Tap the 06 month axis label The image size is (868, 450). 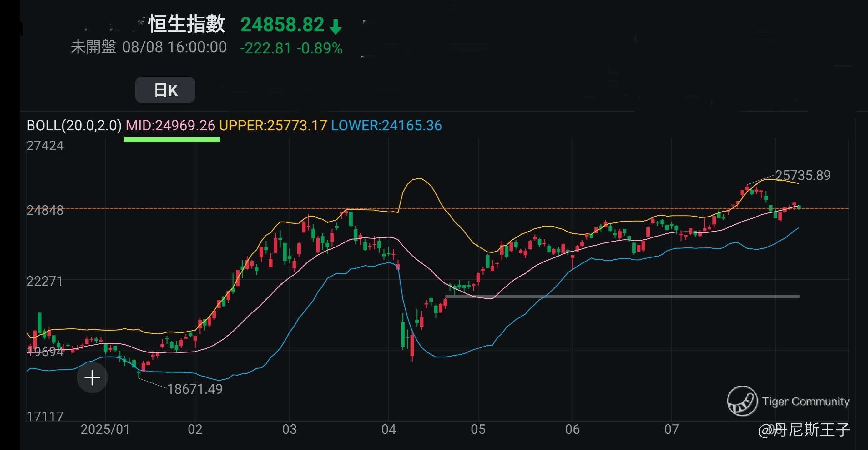coord(573,429)
